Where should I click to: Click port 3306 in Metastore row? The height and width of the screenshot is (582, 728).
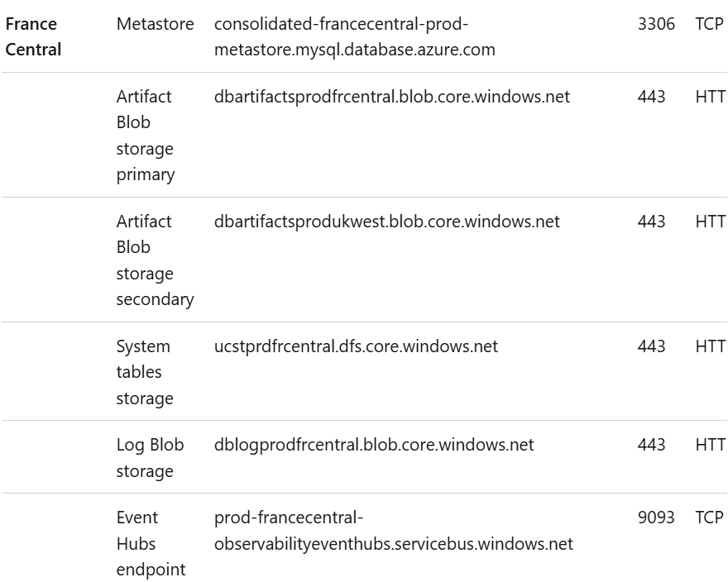(656, 24)
